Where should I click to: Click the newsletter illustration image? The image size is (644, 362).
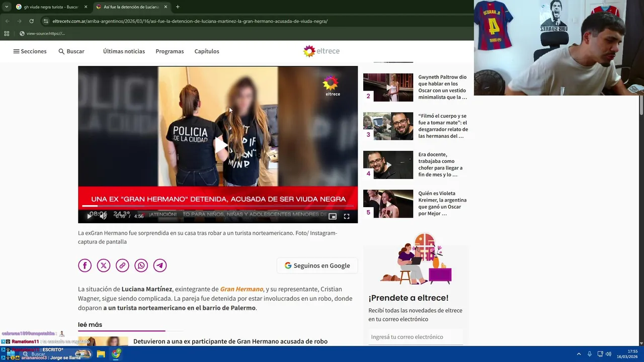point(416,259)
